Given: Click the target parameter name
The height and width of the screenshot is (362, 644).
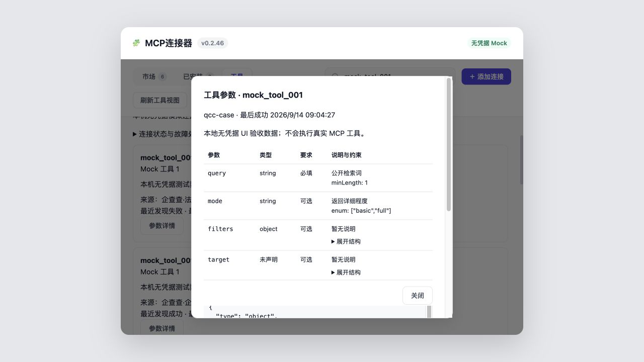Looking at the screenshot, I should pos(218,259).
